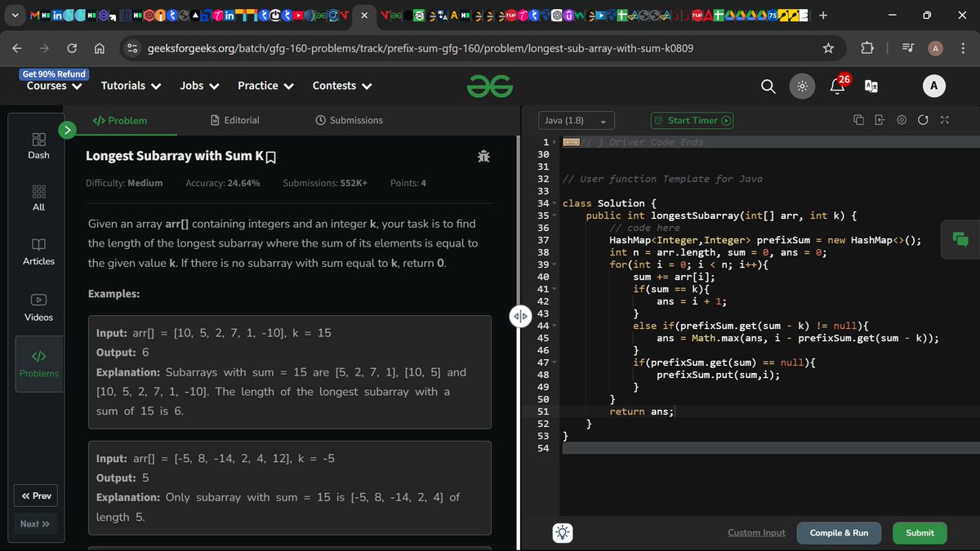The width and height of the screenshot is (980, 551).
Task: Toggle light/dark theme sun button
Action: 803,86
